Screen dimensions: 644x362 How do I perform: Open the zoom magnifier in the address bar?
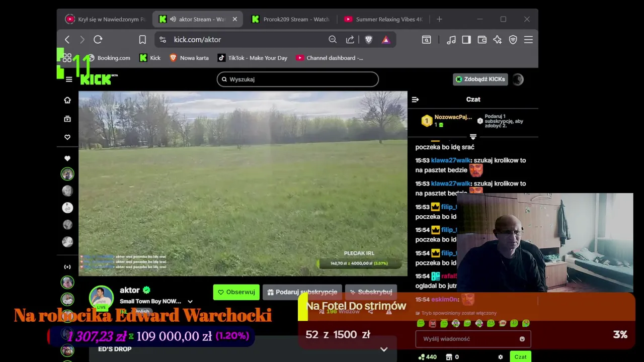tap(333, 40)
